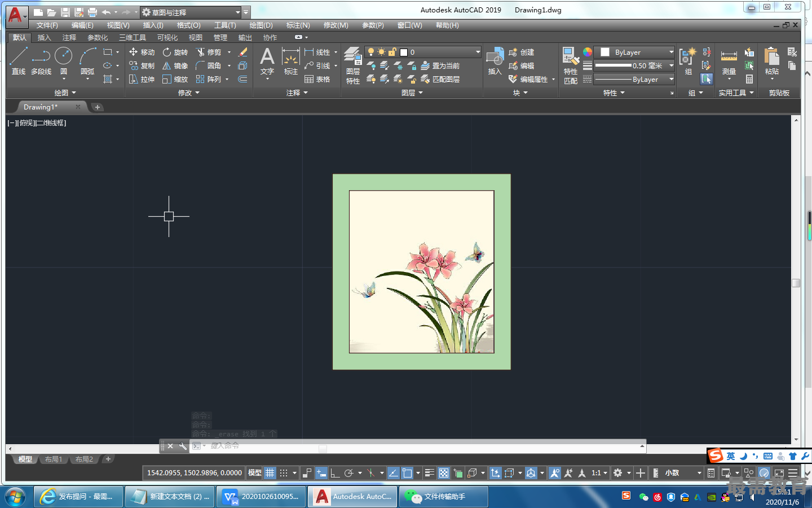Open the File (文件(F)) menu

click(x=47, y=25)
